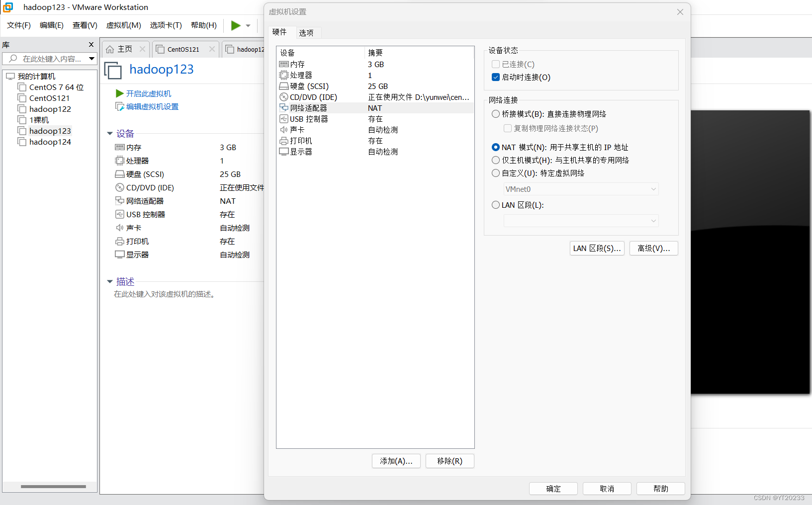Toggle the 已连接(C) checkbox

[496, 64]
